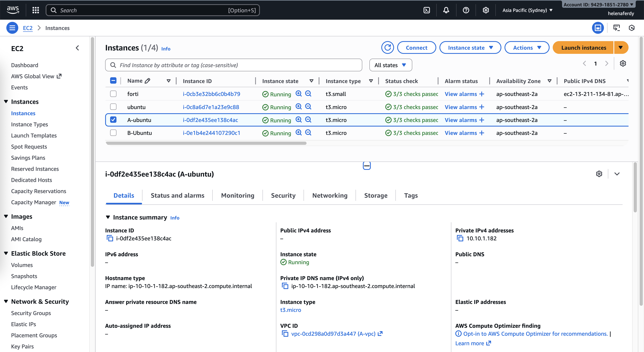Collapse the Instance summary section
Viewport: 644px width, 352px height.
(108, 217)
